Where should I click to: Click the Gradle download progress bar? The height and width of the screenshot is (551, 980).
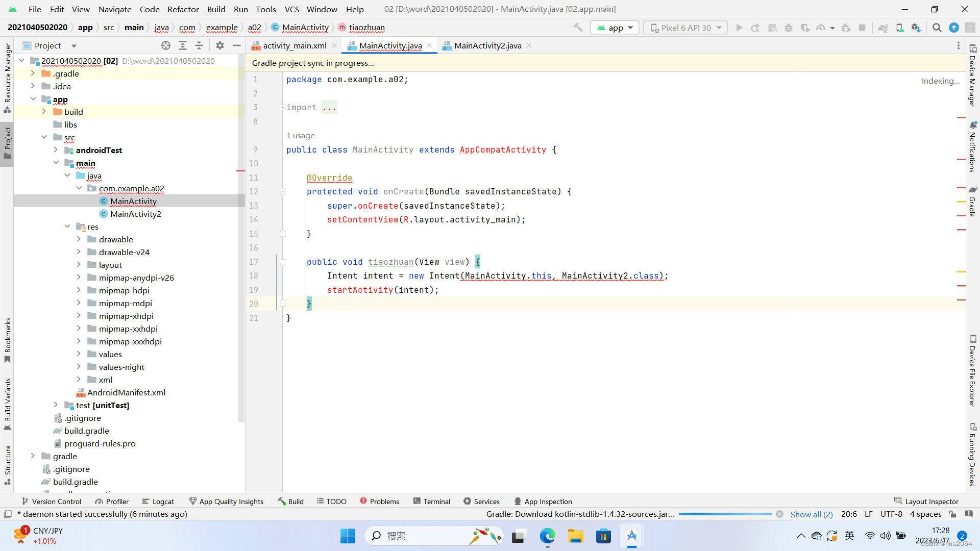(x=725, y=514)
